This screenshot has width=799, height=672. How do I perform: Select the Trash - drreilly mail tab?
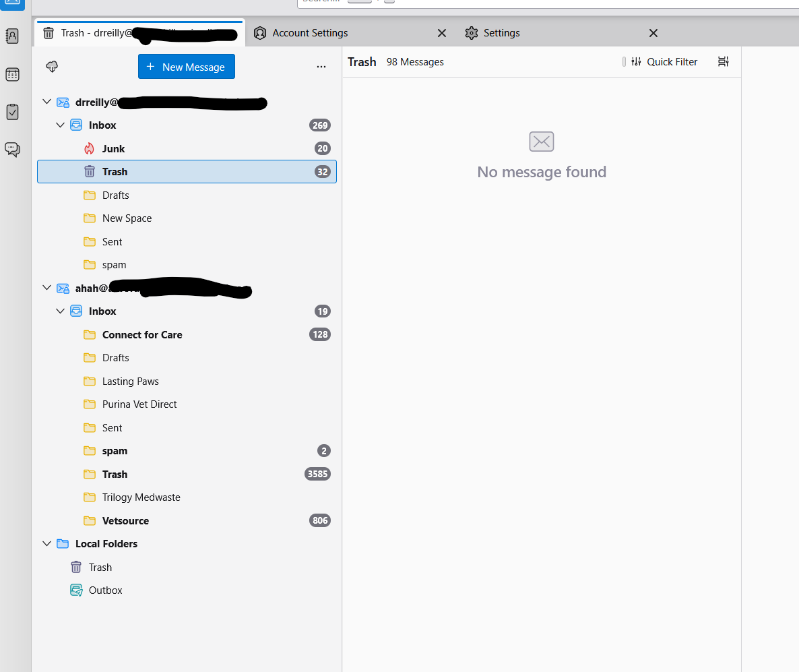pyautogui.click(x=140, y=33)
